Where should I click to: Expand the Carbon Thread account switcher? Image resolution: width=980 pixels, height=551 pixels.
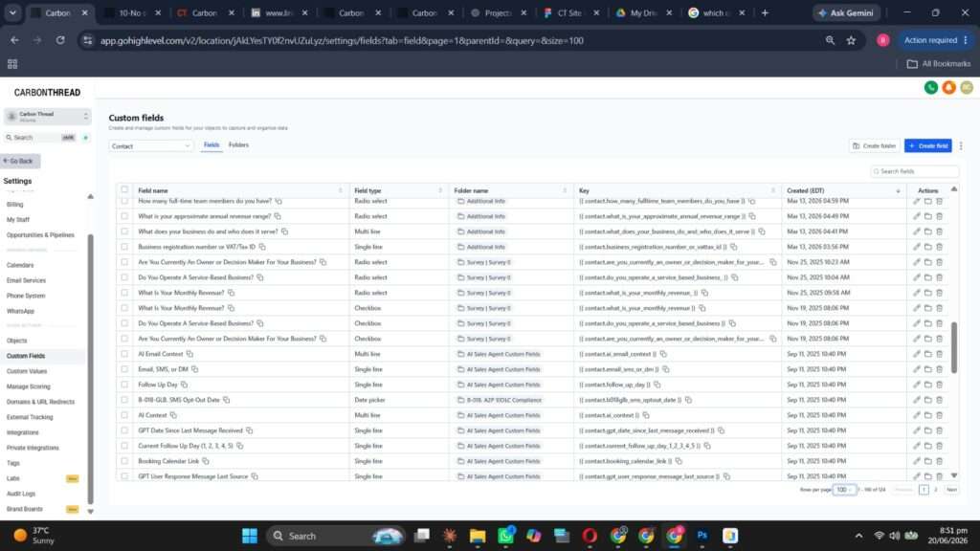(x=48, y=116)
